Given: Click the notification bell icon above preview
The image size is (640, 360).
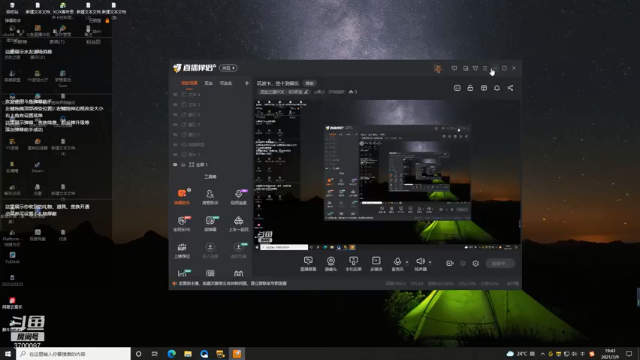Looking at the screenshot, I should tap(497, 88).
